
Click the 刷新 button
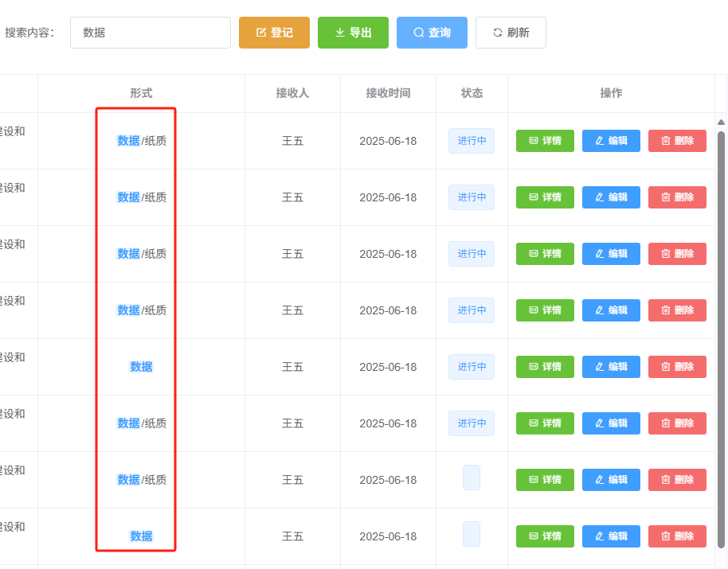(x=511, y=33)
